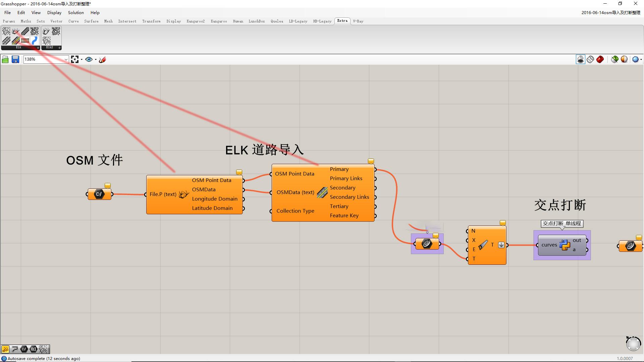Toggle only-selected green preview option

(614, 59)
